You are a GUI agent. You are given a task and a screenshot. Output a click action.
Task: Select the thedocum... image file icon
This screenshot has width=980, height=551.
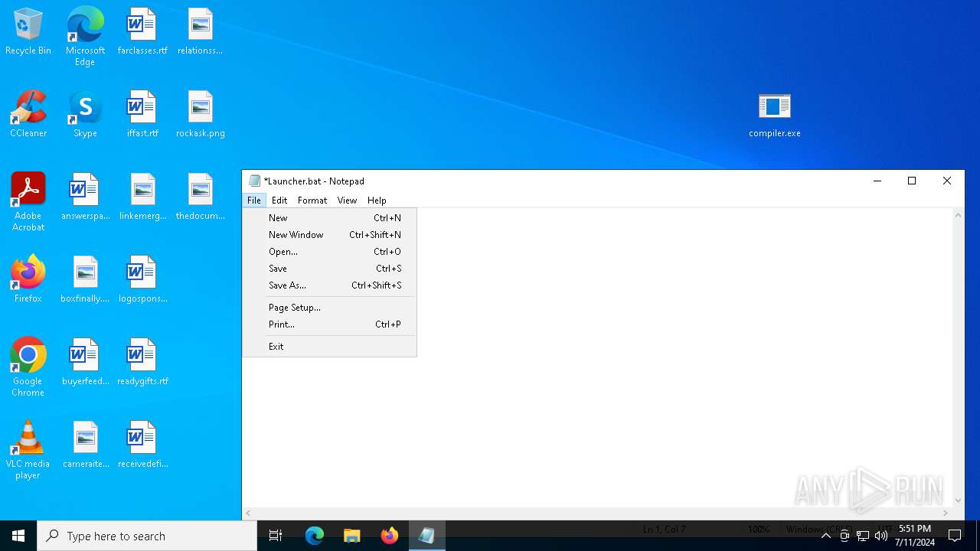pyautogui.click(x=200, y=197)
